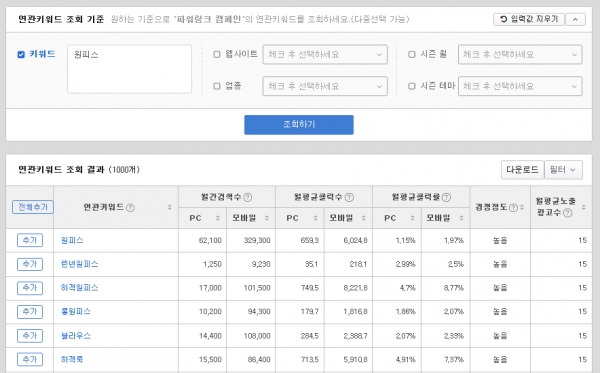Check the 시즌 월 checkbox

[412, 54]
